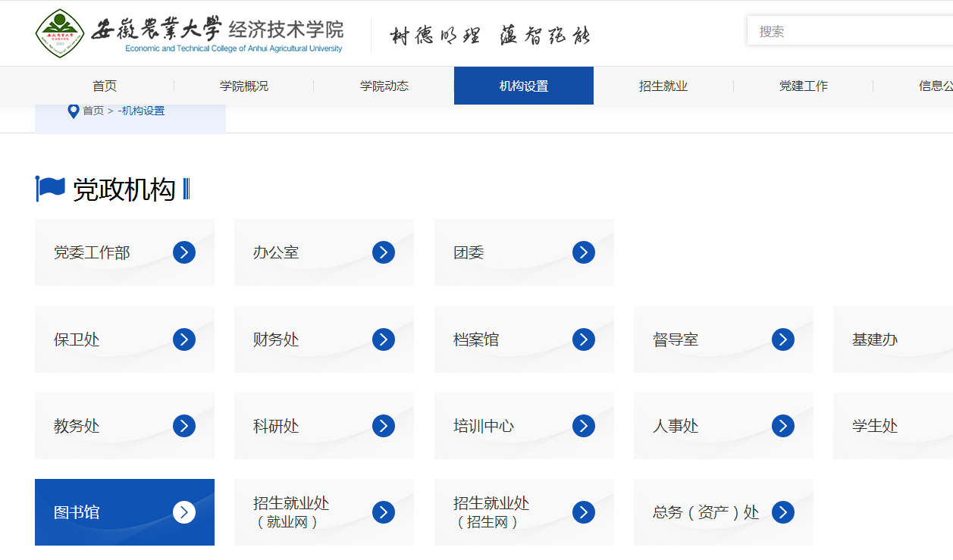Click the arrow icon on the 财务处 card
953x560 pixels.
384,339
